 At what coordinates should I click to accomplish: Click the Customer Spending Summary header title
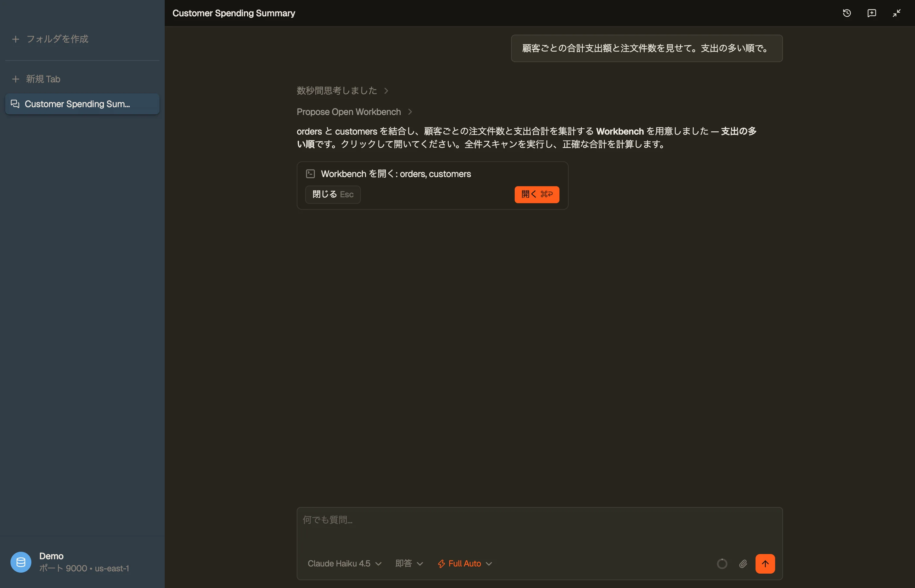pos(234,13)
